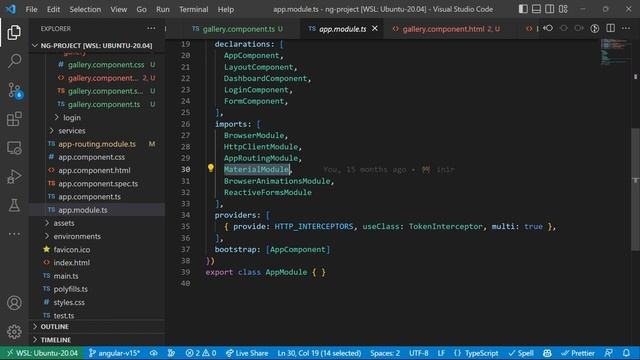Open app-routing.module.ts file
640x360 pixels.
pos(97,144)
